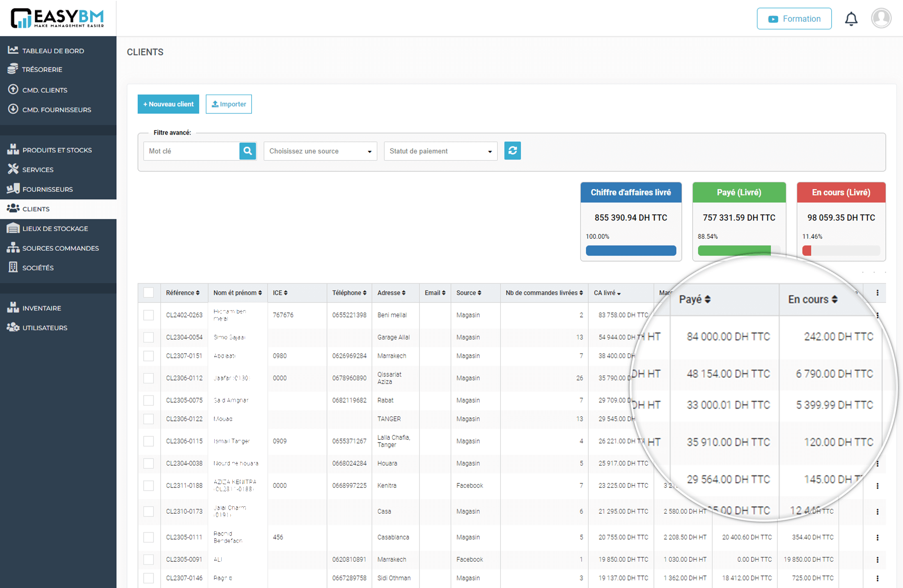Click the Lieux de stockage warehouse icon
The height and width of the screenshot is (588, 903).
(13, 228)
